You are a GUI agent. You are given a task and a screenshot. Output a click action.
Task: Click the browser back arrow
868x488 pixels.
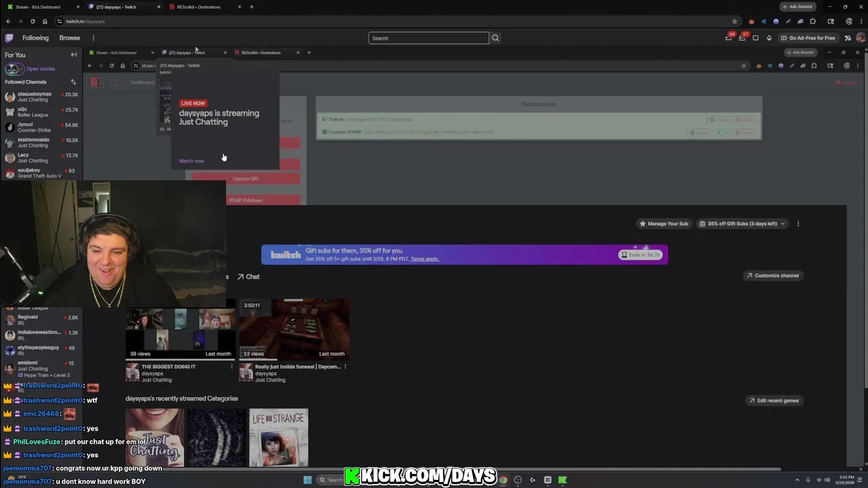[8, 21]
